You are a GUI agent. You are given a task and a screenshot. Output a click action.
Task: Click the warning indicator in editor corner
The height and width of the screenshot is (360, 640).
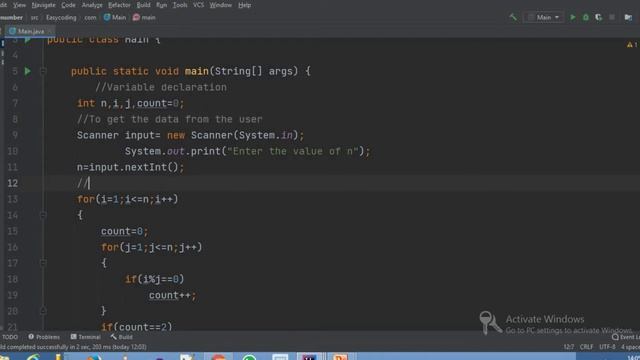click(631, 44)
